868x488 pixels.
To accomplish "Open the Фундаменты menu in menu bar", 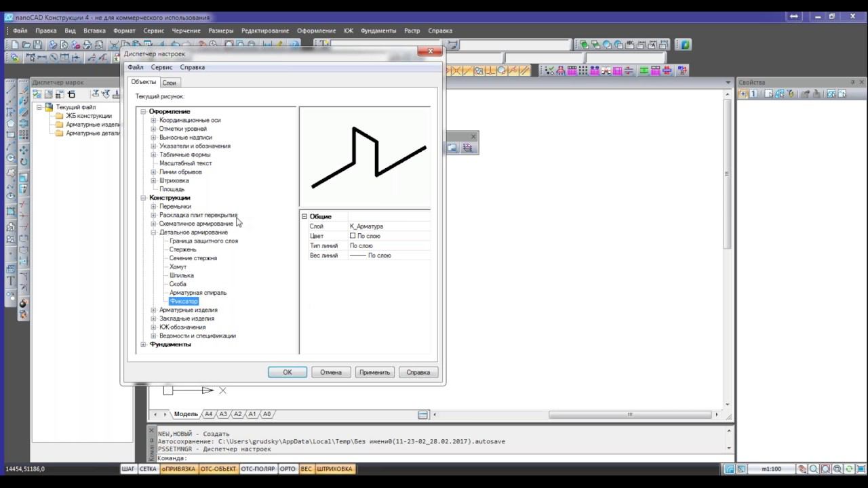I will (379, 30).
